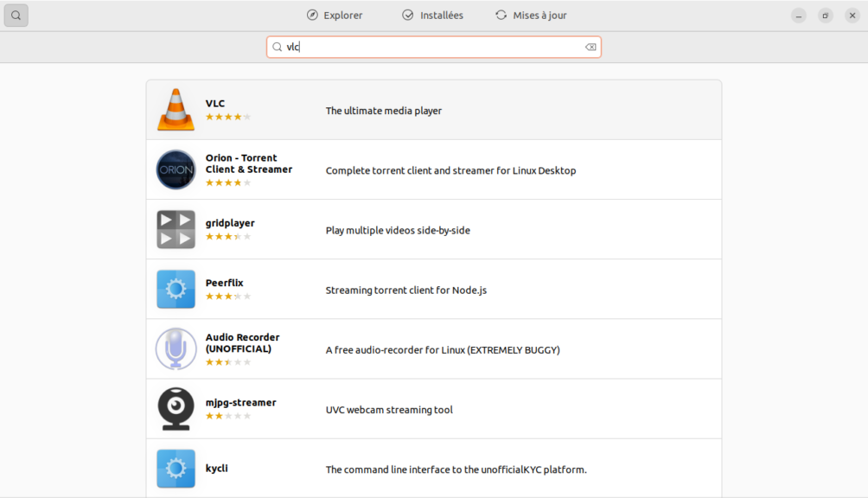Click the mjpg-streamer star rating
This screenshot has width=868, height=498.
[x=228, y=416]
